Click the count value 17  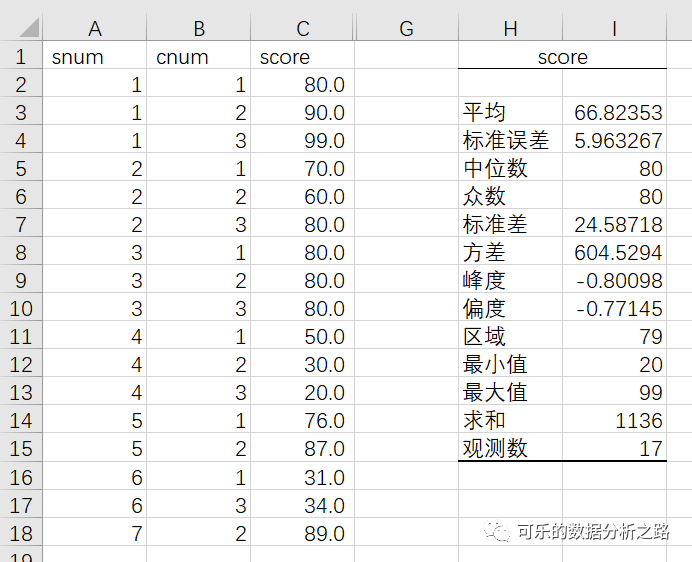[614, 449]
